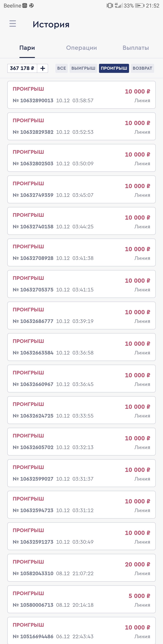Expand the 5 000 ₽ bet № 10580006713

tap(81, 599)
